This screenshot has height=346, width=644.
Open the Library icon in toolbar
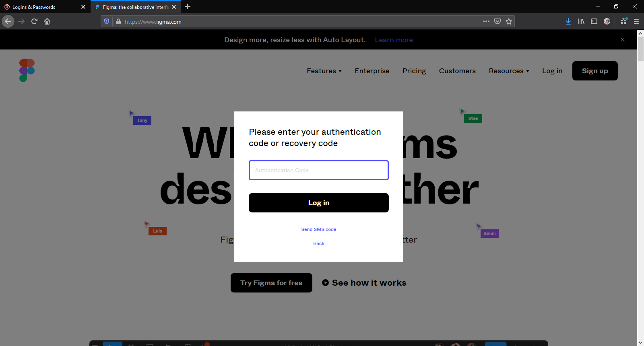[x=581, y=21]
